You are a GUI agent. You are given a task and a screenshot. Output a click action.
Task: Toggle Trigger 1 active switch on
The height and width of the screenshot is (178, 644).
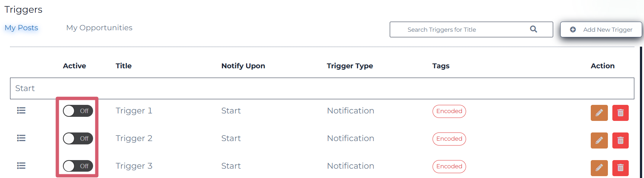78,111
